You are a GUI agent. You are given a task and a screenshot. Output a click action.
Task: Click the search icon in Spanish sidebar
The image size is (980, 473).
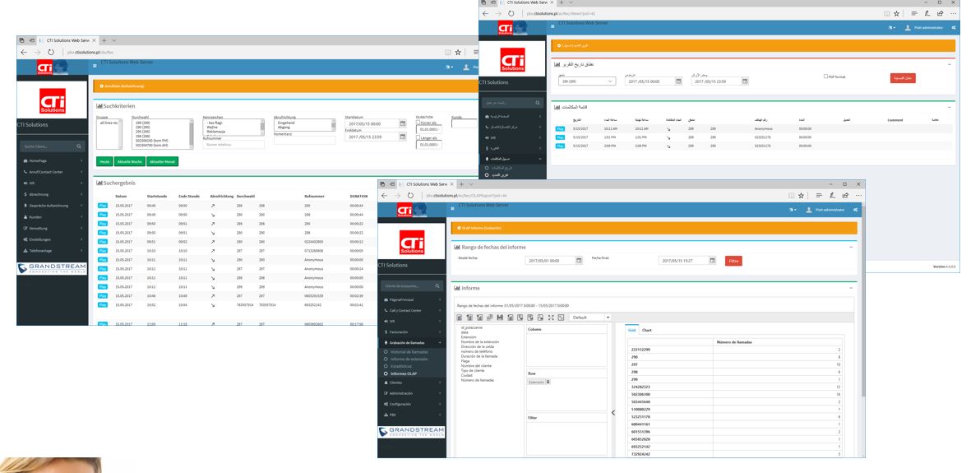coord(437,286)
